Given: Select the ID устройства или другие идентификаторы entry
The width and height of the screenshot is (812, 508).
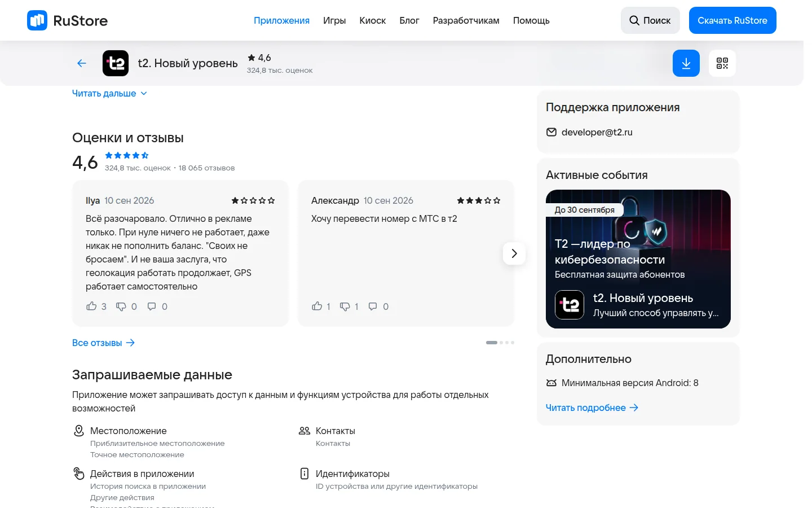Looking at the screenshot, I should point(396,486).
